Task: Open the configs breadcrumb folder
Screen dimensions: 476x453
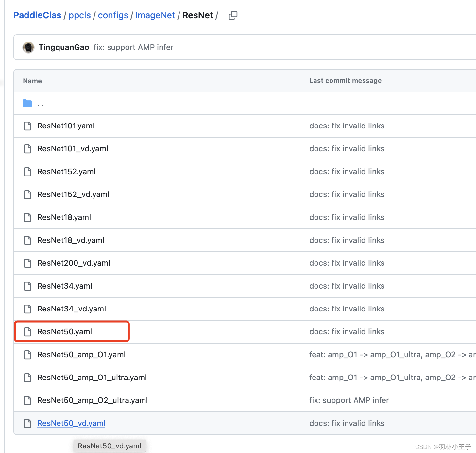Action: pyautogui.click(x=113, y=15)
